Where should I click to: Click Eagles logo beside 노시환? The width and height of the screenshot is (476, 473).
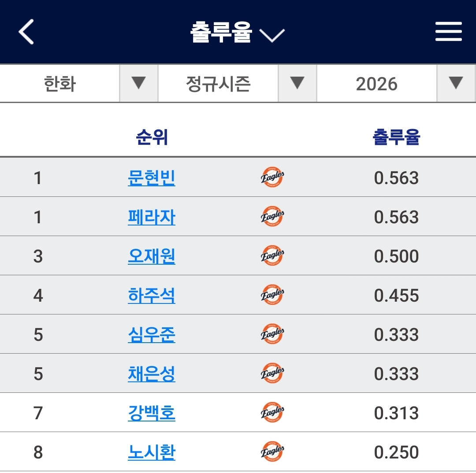point(272,452)
